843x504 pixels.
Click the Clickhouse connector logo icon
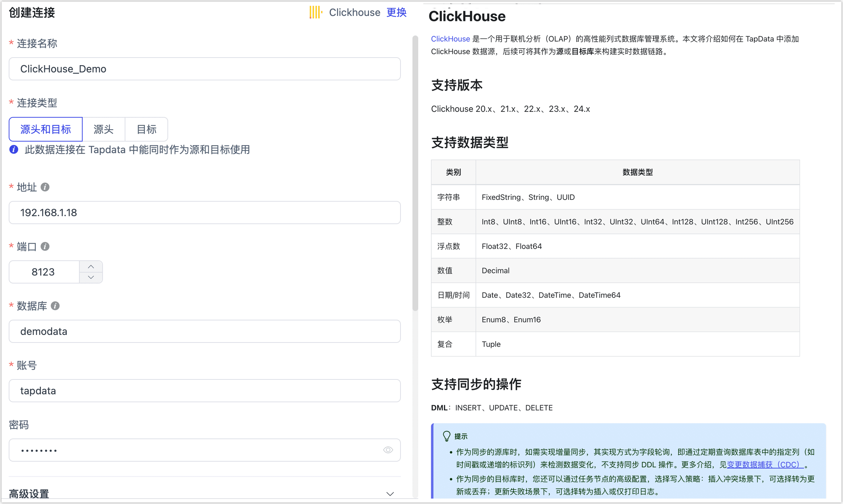[315, 12]
